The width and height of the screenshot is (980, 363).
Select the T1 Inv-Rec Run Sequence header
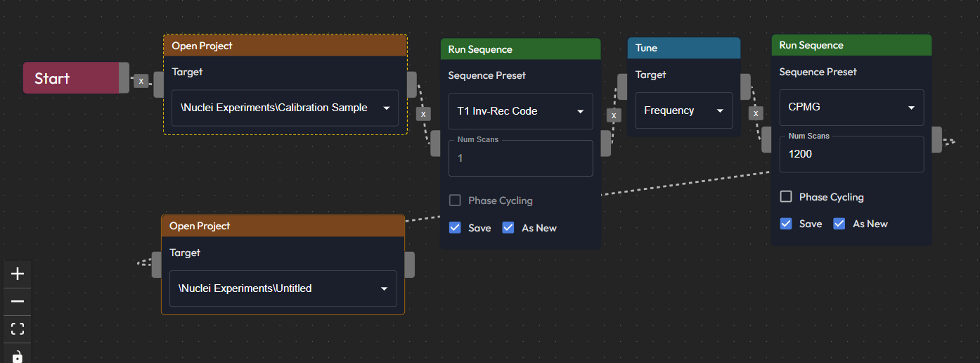pos(520,49)
